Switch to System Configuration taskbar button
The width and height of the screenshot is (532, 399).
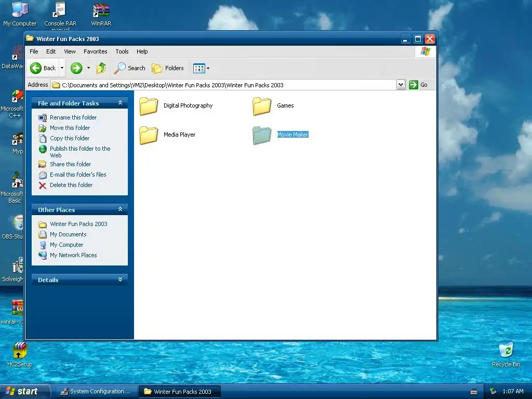click(95, 392)
